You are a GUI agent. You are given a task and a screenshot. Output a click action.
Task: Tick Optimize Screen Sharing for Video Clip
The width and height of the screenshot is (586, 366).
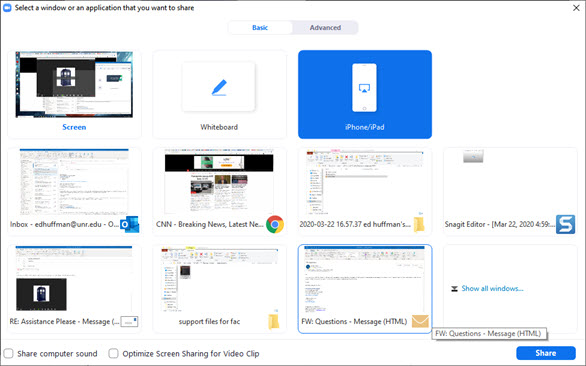point(113,353)
